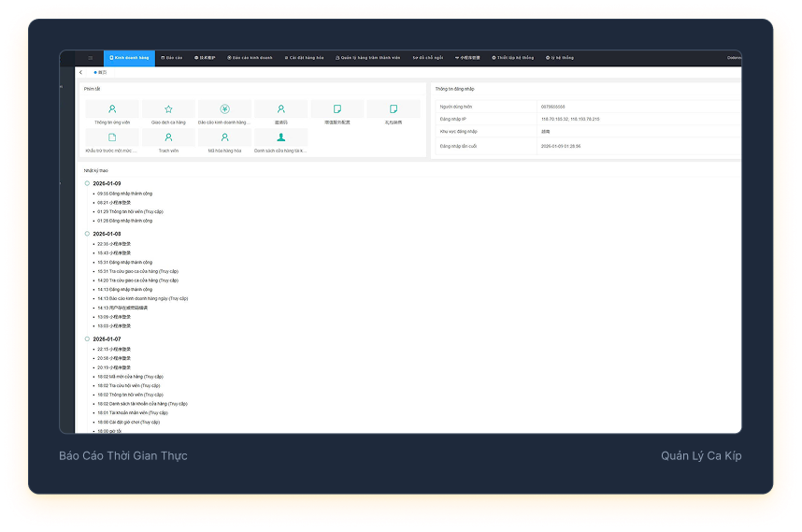
Task: Select the Kinh doanh hàng tab
Action: [x=129, y=58]
